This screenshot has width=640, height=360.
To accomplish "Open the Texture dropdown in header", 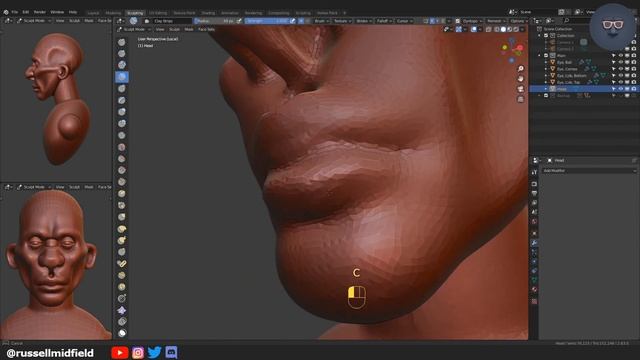I will pyautogui.click(x=342, y=21).
